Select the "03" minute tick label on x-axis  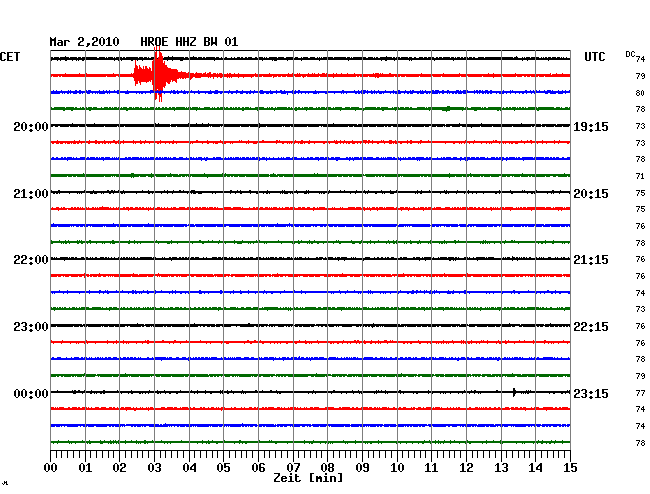coord(154,467)
